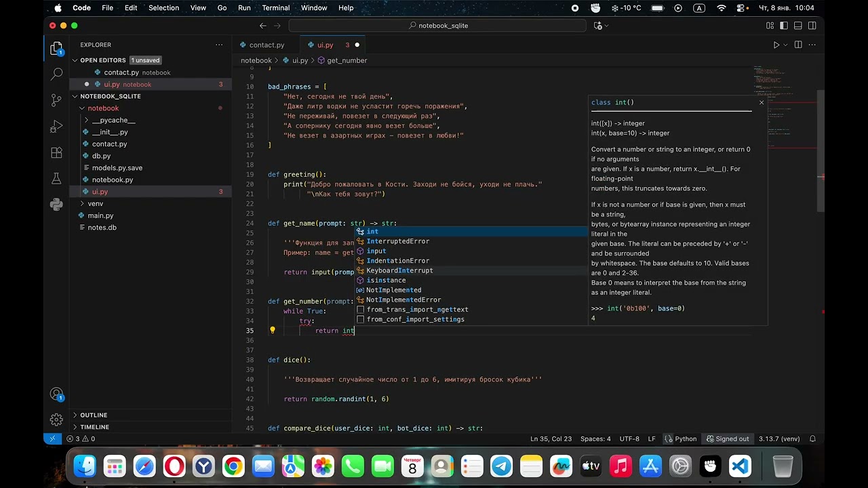
Task: Click Spaces: 4 indentation setting
Action: tap(595, 439)
